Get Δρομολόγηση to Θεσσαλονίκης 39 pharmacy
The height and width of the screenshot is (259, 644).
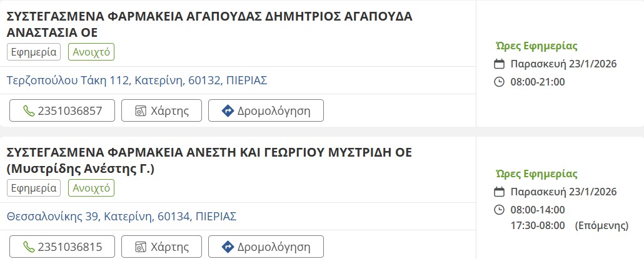point(266,247)
